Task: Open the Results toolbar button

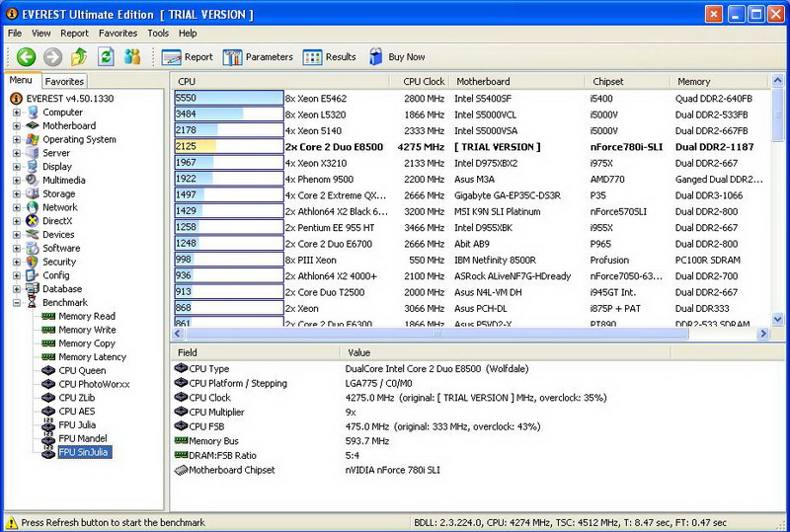Action: 330,57
